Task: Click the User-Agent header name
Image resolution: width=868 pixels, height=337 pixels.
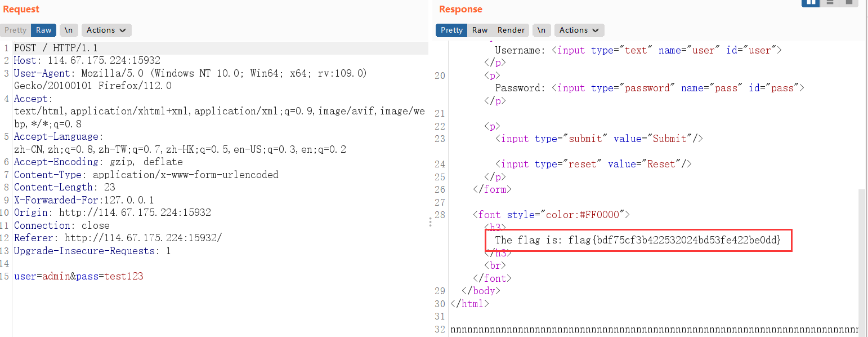Action: (44, 73)
